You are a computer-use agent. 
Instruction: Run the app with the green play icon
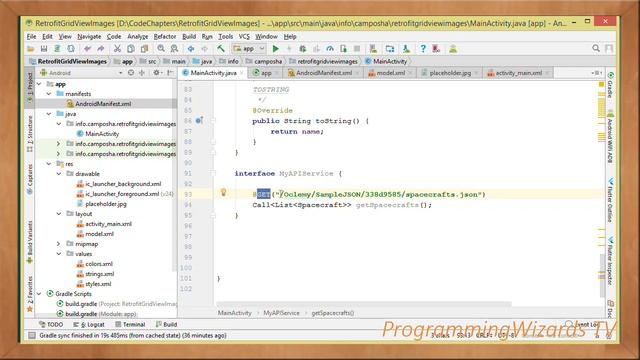276,49
